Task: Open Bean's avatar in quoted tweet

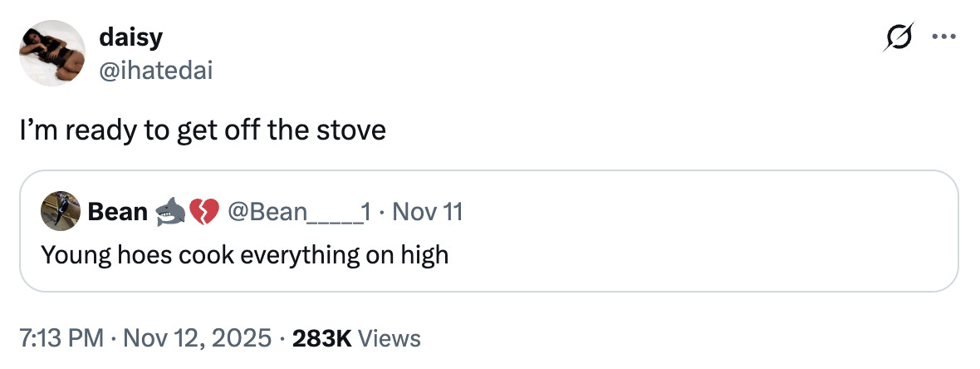Action: pyautogui.click(x=61, y=212)
